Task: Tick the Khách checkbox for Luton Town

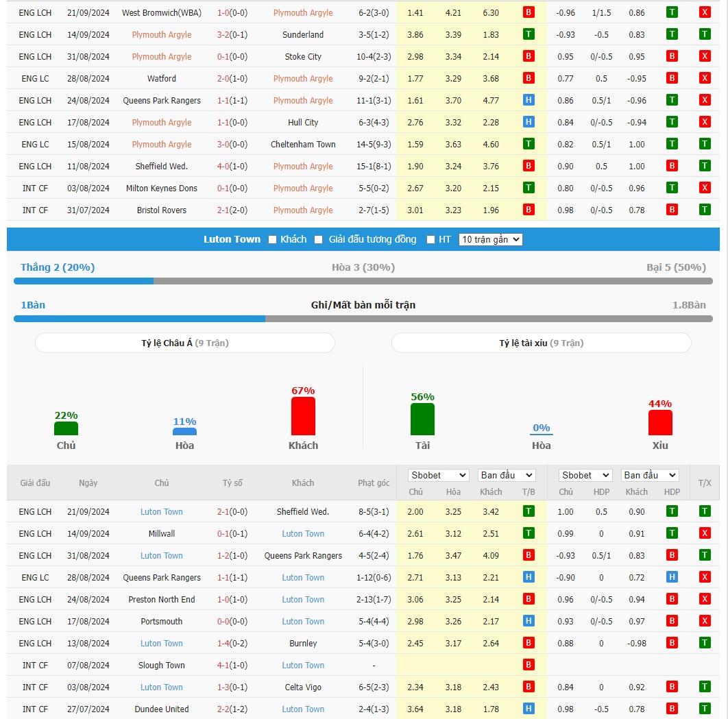Action: (273, 239)
